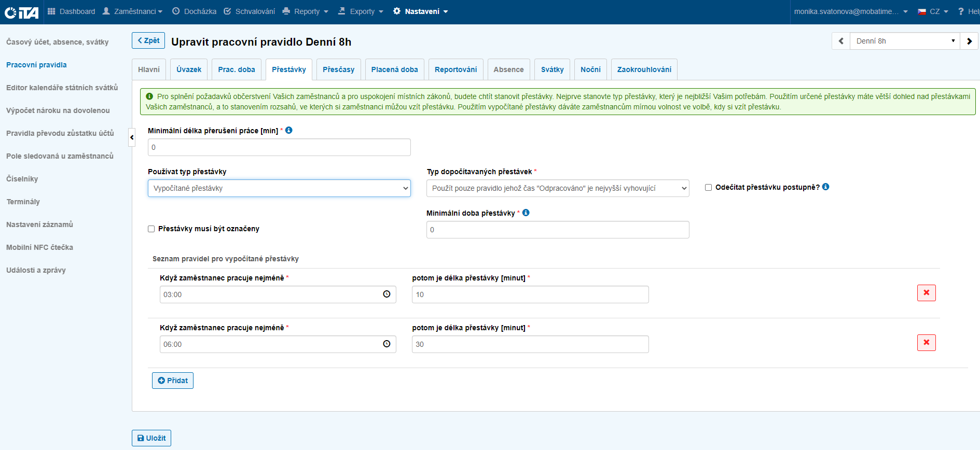Screen dimensions: 980x450
Task: Click info icon beside Odečítat přestávku postupně
Action: tap(825, 187)
